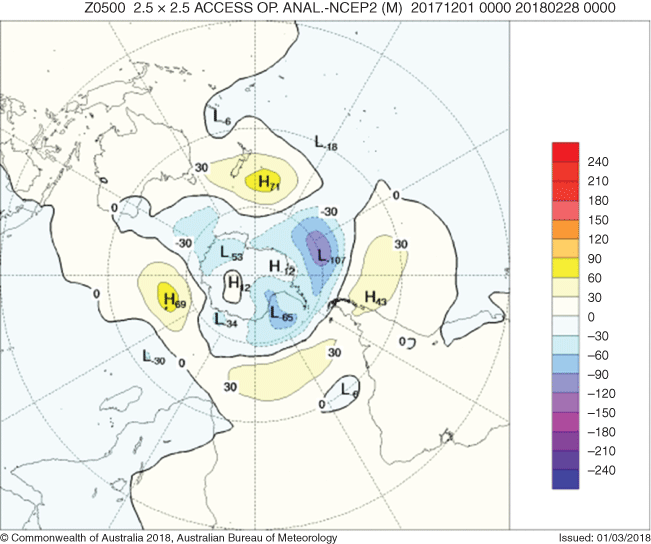
Task: Click the light orange legend swatch between 90 and 120
Action: (565, 248)
